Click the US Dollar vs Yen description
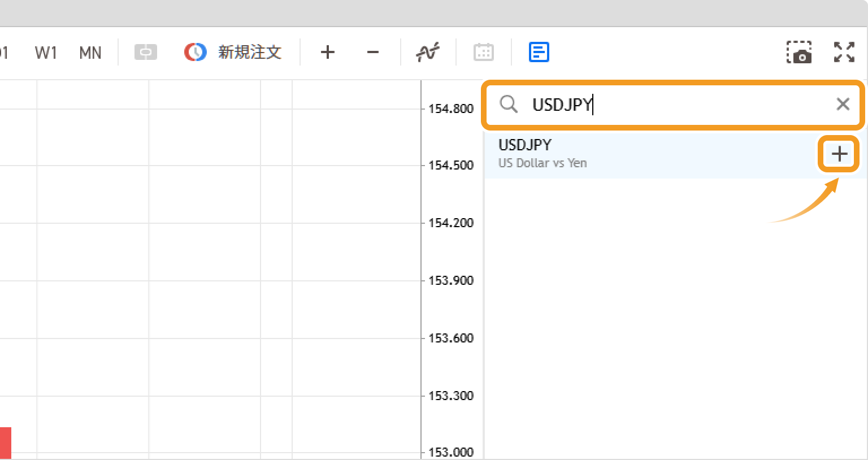This screenshot has height=460, width=868. click(x=542, y=163)
